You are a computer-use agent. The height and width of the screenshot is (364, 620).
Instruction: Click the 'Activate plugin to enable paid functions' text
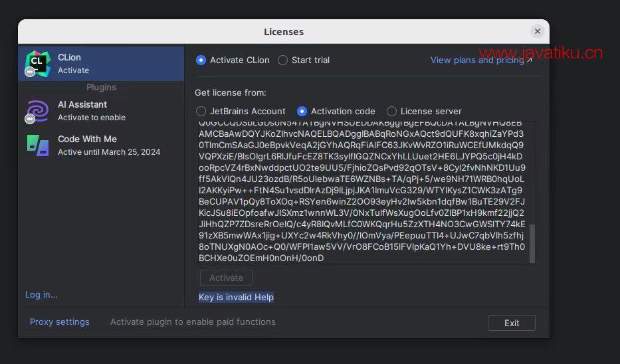click(x=193, y=321)
